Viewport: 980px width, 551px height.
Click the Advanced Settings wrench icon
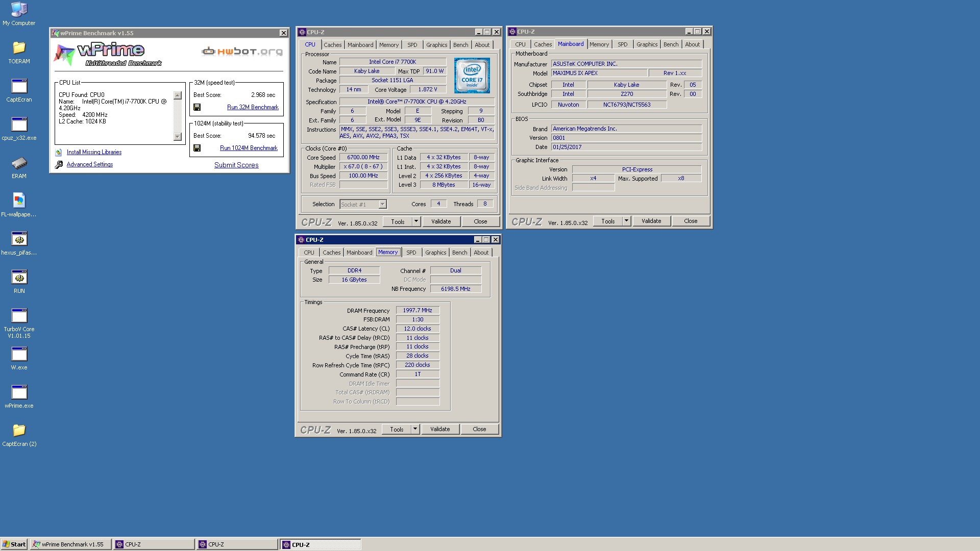pyautogui.click(x=59, y=164)
